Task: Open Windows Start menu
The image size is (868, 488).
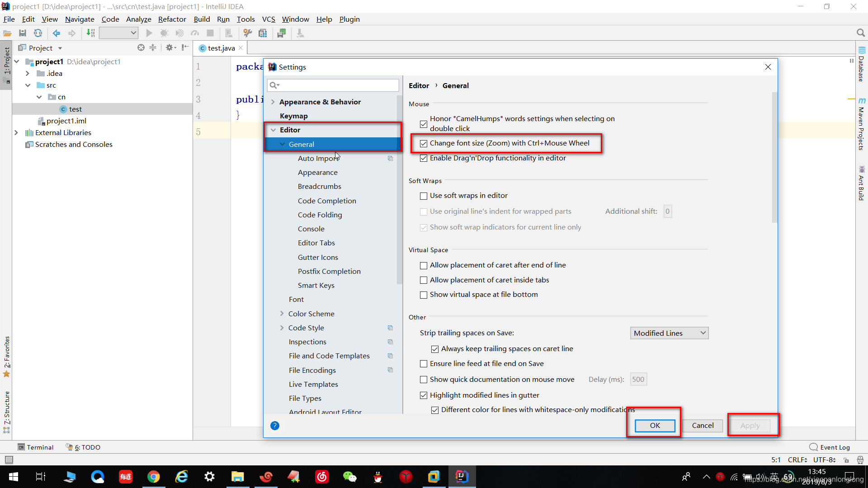Action: 14,477
